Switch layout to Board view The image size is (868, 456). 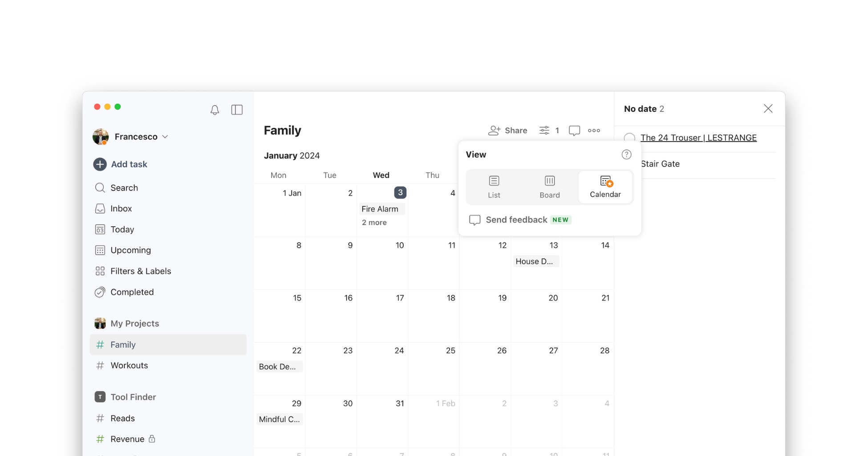[x=549, y=187]
